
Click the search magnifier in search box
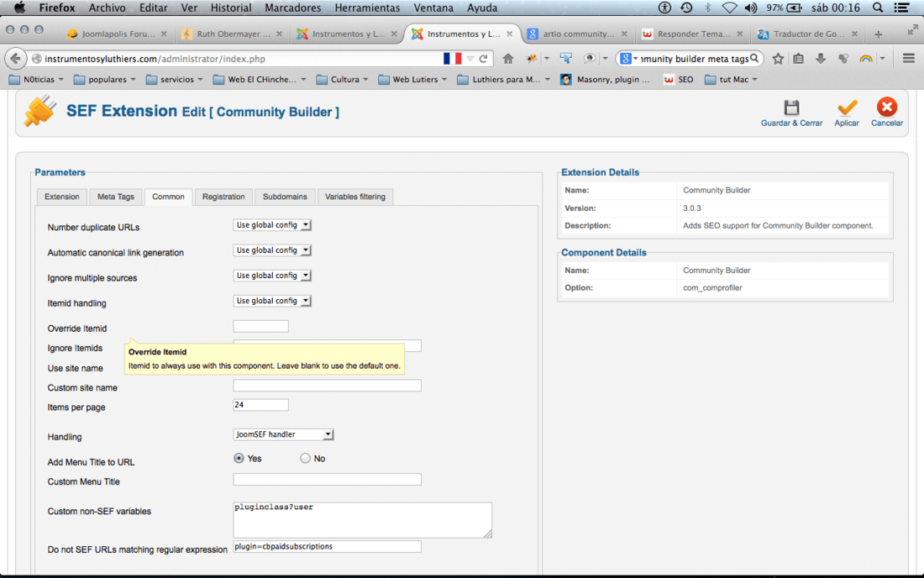pyautogui.click(x=754, y=58)
